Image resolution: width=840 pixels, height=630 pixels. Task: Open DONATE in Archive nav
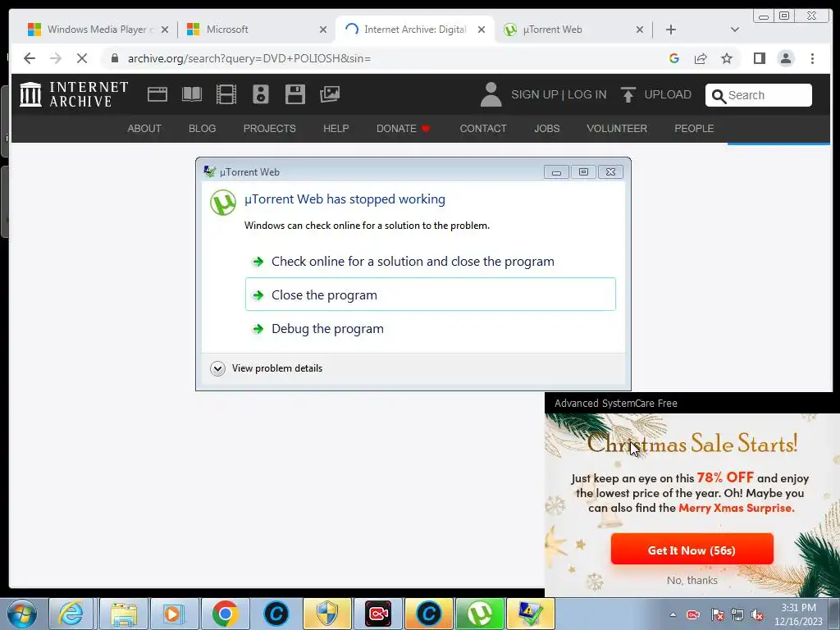tap(403, 129)
